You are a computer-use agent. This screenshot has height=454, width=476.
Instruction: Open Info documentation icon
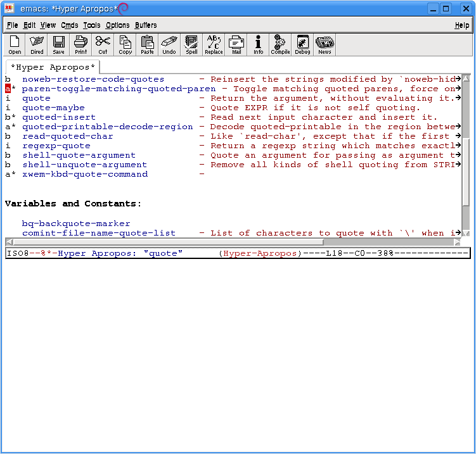coord(259,44)
